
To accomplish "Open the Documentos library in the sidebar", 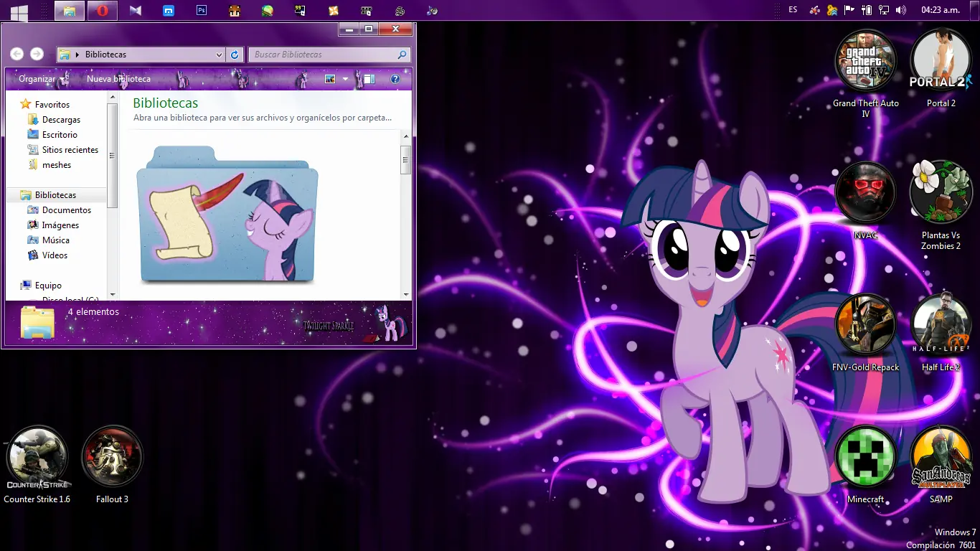I will click(60, 209).
